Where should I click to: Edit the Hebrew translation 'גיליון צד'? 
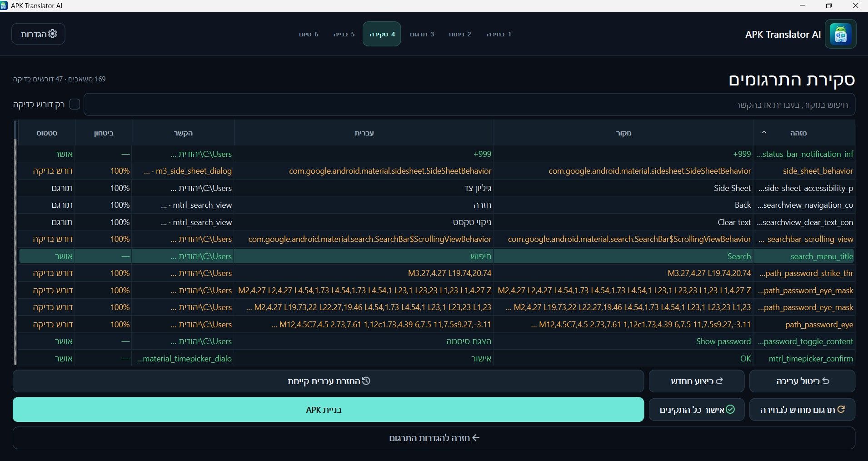point(478,188)
